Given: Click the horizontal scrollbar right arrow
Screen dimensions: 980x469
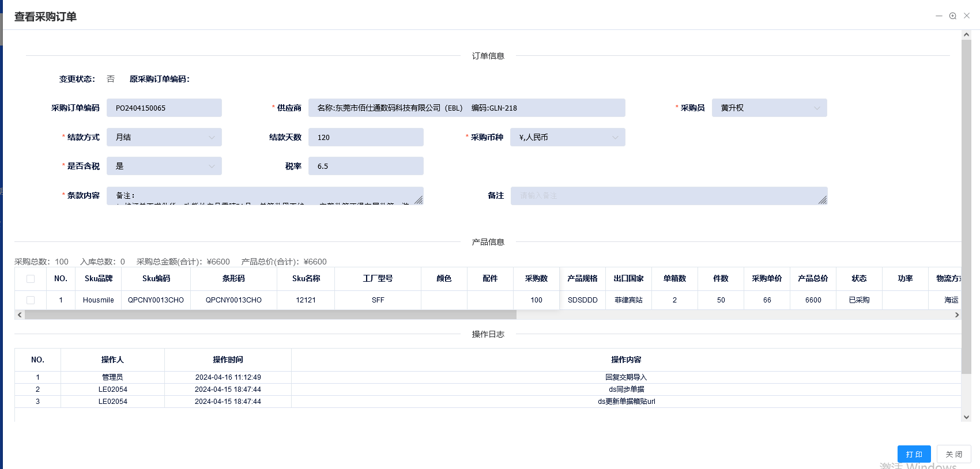Looking at the screenshot, I should [x=957, y=315].
